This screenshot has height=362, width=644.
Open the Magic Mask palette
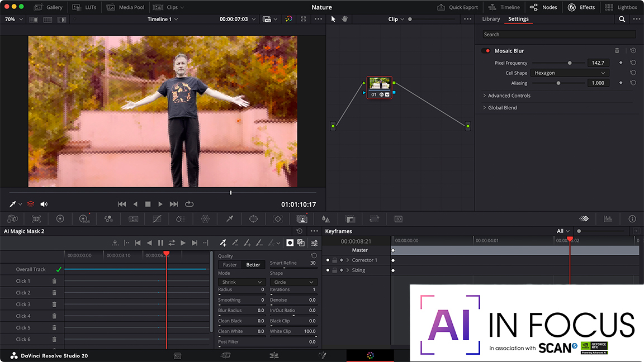[x=302, y=219]
